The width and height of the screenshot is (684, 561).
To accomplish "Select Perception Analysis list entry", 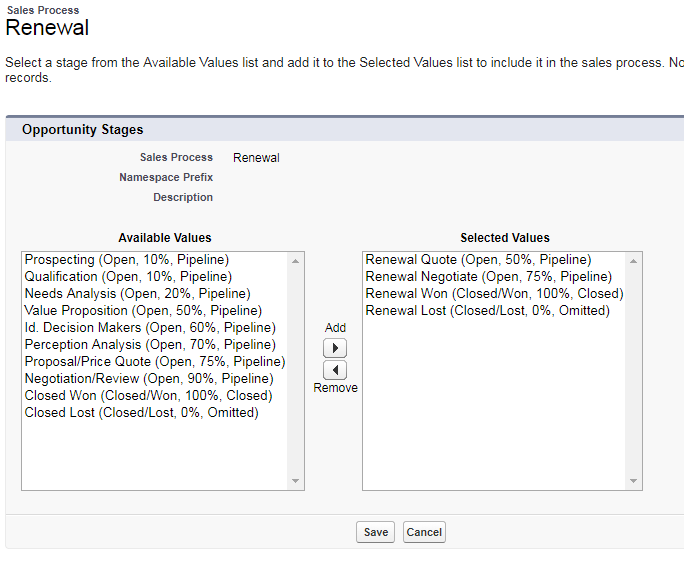I will tap(149, 345).
